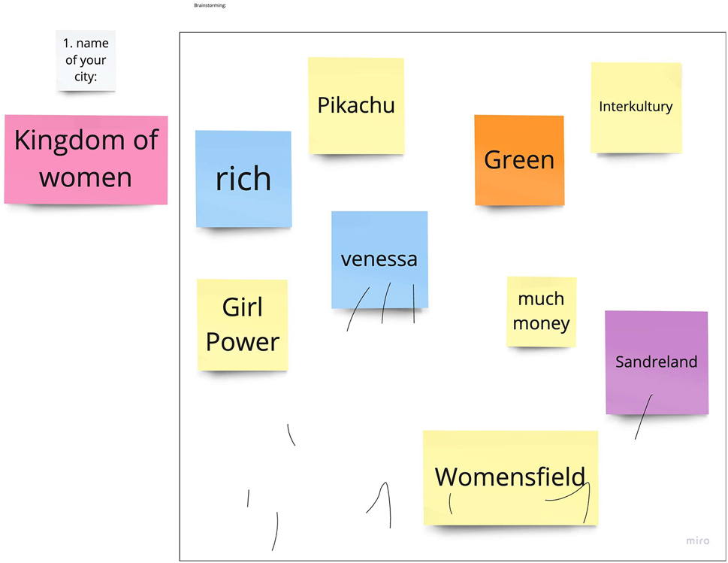Select the "name of your city" note
The height and width of the screenshot is (563, 728).
(x=86, y=60)
